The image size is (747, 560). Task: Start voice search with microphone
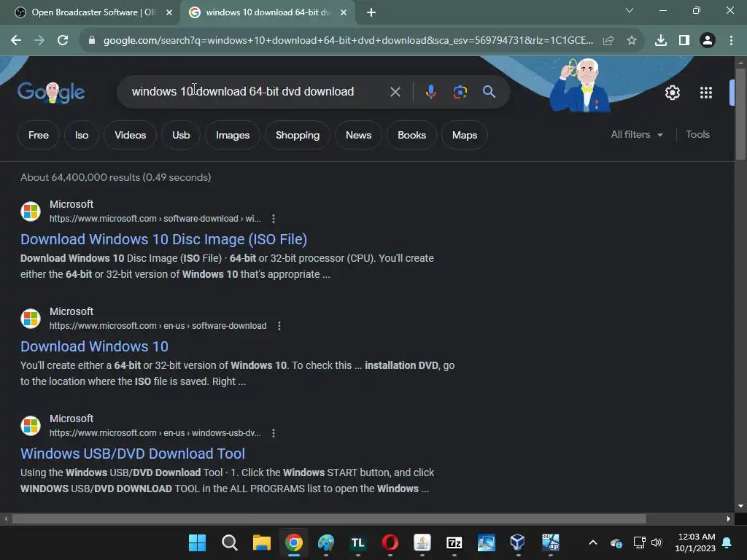coord(430,91)
